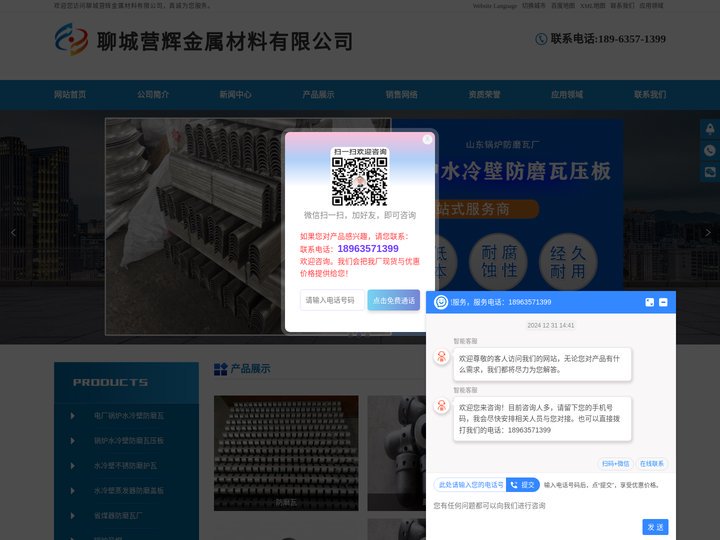Image resolution: width=720 pixels, height=540 pixels.
Task: Click the phone icon beside 联系电话 in the header
Action: [x=541, y=39]
